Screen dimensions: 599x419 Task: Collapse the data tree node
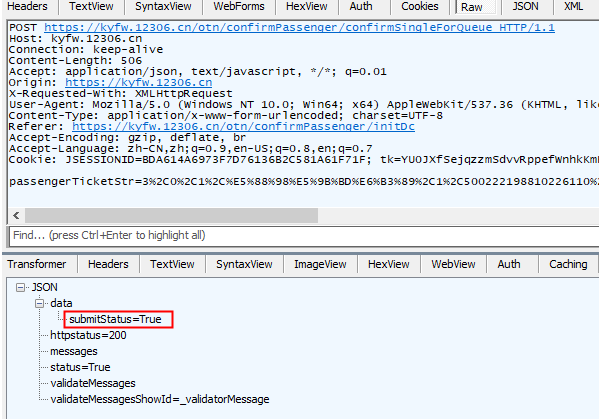(x=39, y=303)
